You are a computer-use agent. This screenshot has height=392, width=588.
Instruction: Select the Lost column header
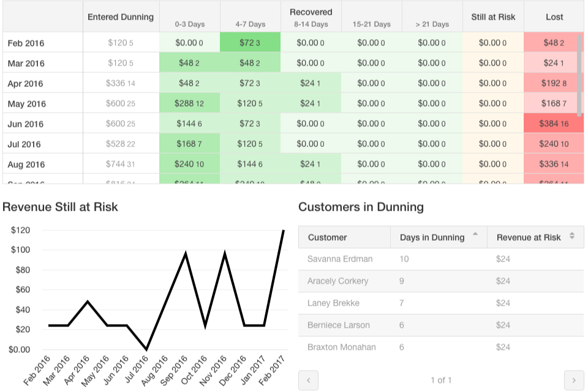[554, 17]
